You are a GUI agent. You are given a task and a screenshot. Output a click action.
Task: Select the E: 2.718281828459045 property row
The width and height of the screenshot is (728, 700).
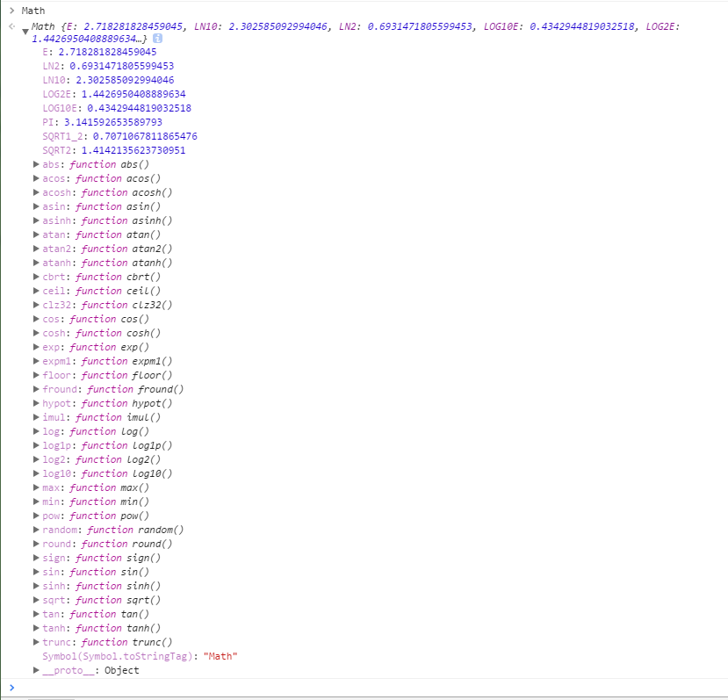[x=99, y=52]
